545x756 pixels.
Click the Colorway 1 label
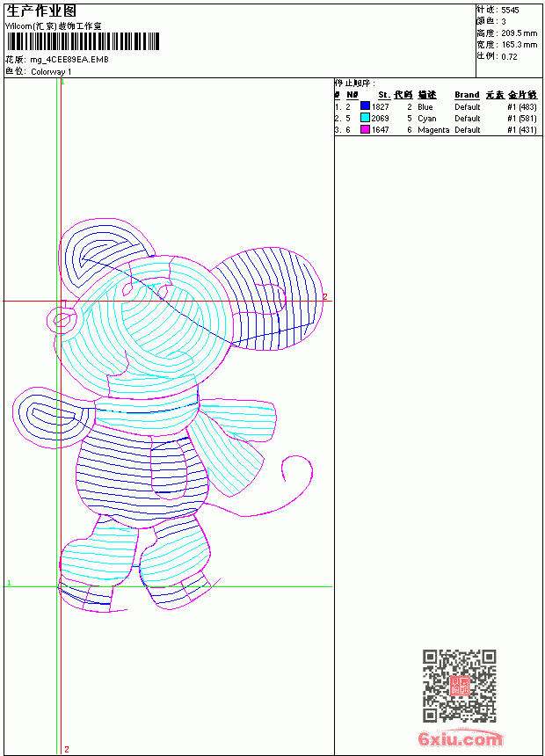[51, 72]
